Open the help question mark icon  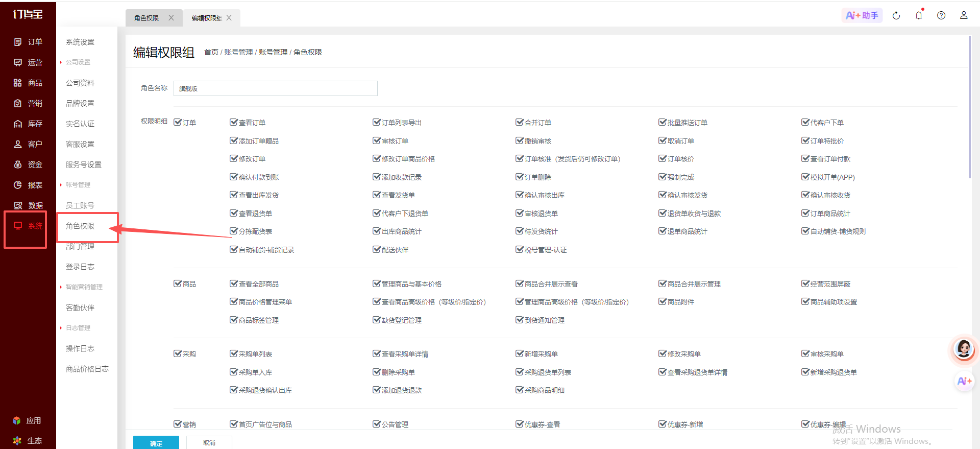(941, 15)
